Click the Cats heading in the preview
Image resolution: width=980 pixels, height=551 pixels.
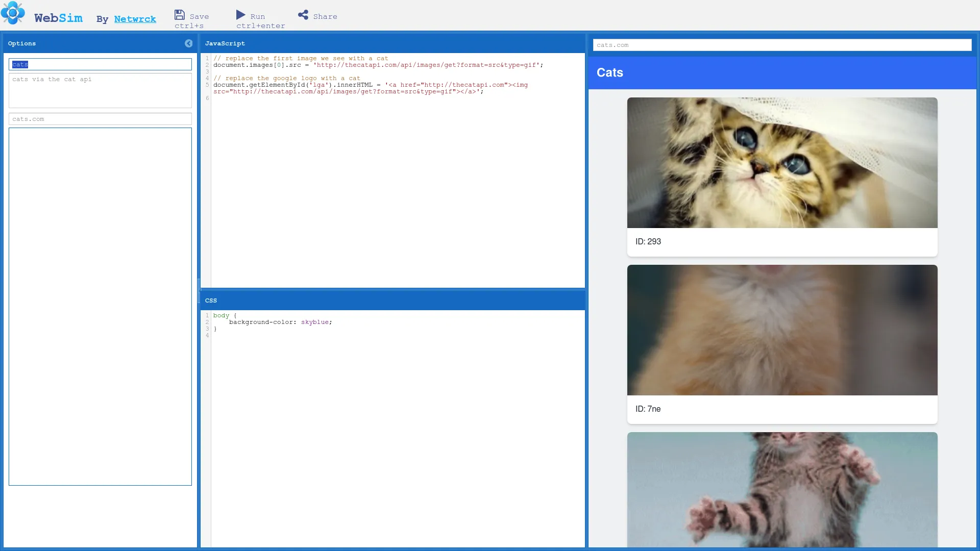[x=610, y=72]
